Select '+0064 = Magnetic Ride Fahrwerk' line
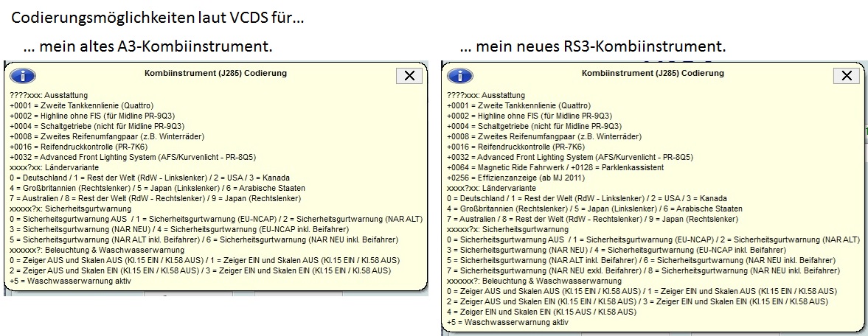This screenshot has height=336, width=868. [555, 168]
